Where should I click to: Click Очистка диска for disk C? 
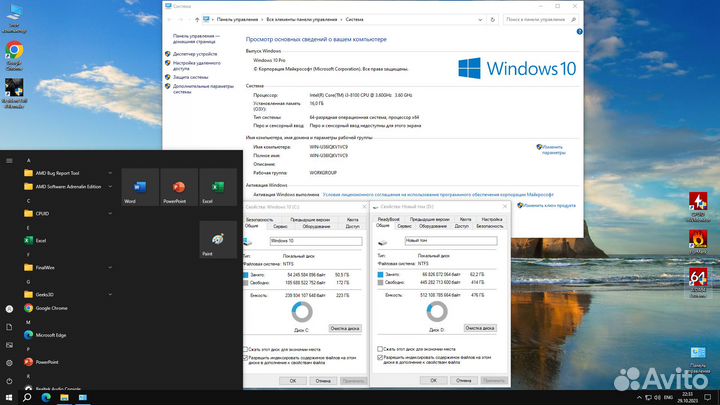pyautogui.click(x=345, y=328)
